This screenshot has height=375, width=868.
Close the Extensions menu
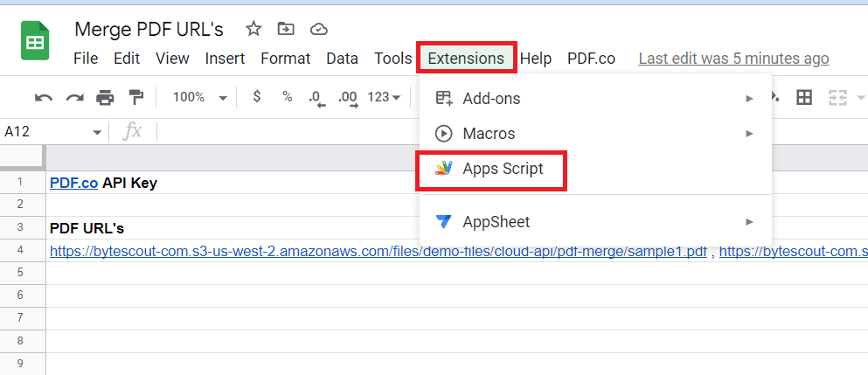point(467,57)
